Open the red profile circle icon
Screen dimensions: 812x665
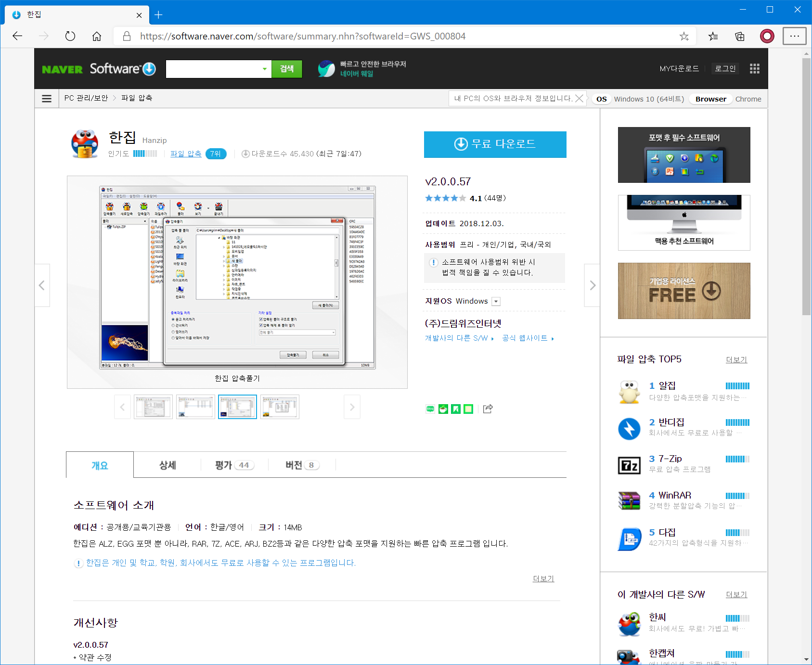point(767,36)
